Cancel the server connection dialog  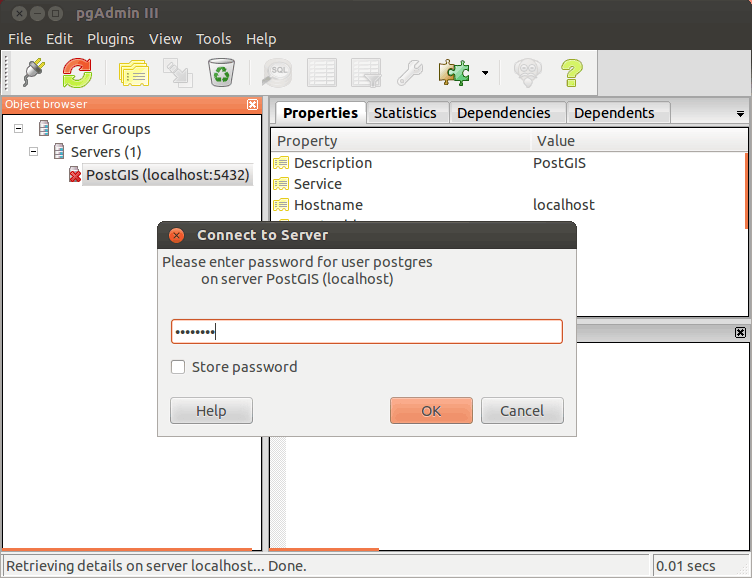522,411
